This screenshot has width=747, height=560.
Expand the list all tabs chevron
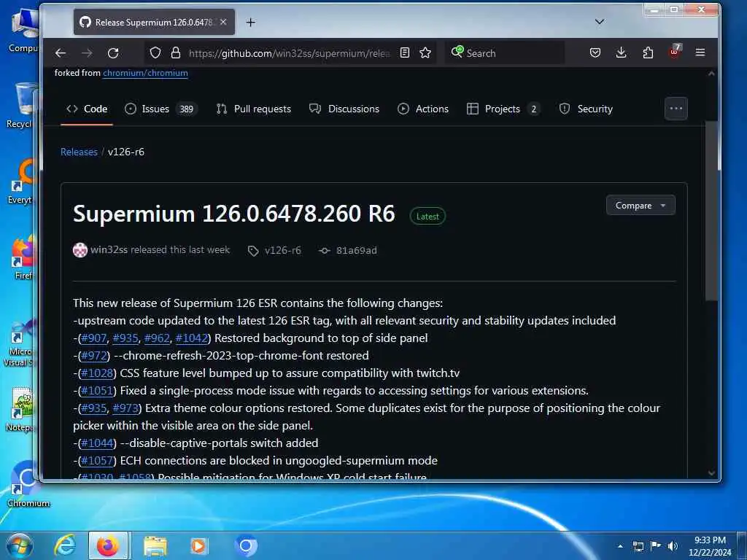(x=600, y=21)
